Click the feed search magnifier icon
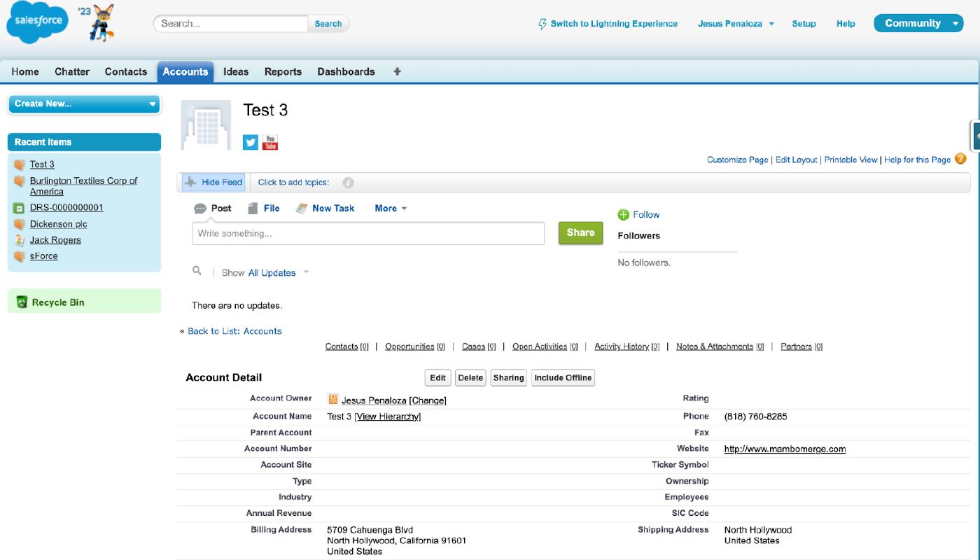Image resolution: width=980 pixels, height=560 pixels. (197, 271)
